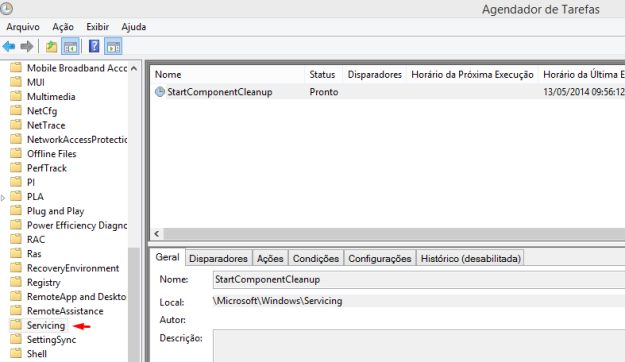Click the folder icon next to Servicing
This screenshot has width=625, height=362.
pyautogui.click(x=16, y=325)
